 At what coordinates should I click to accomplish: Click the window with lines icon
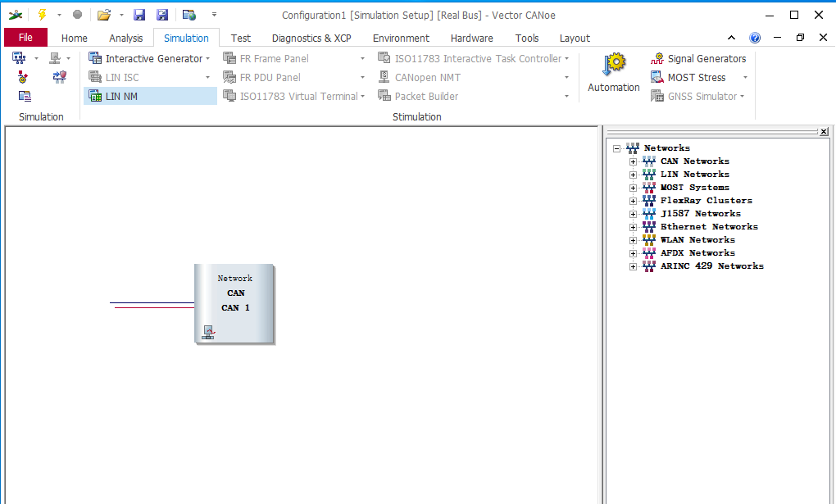click(x=25, y=96)
